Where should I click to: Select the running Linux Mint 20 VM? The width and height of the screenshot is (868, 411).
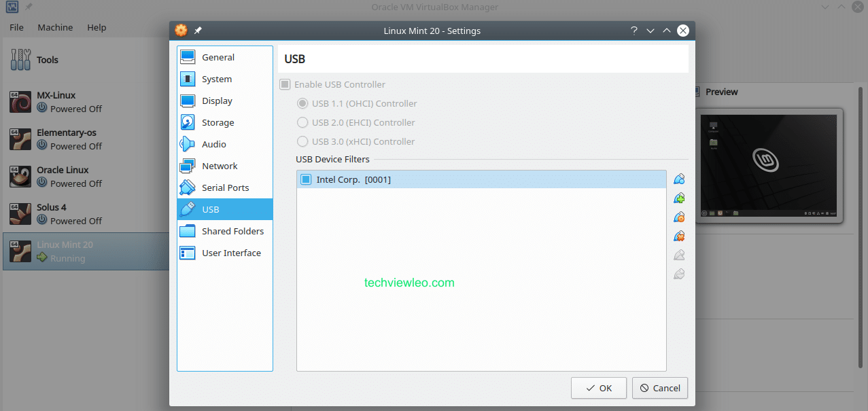tap(82, 251)
